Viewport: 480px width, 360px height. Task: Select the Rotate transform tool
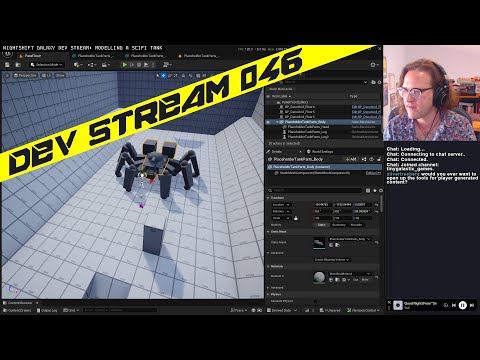point(170,76)
